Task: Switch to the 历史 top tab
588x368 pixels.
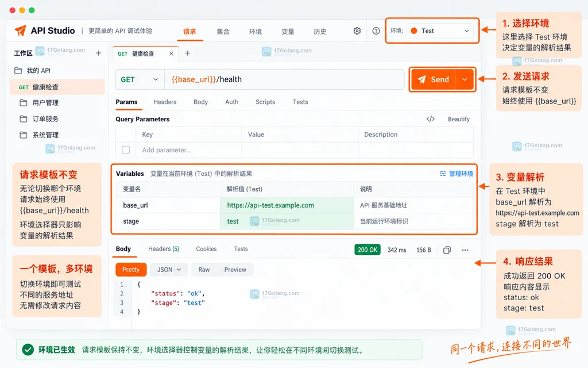Action: [x=320, y=32]
